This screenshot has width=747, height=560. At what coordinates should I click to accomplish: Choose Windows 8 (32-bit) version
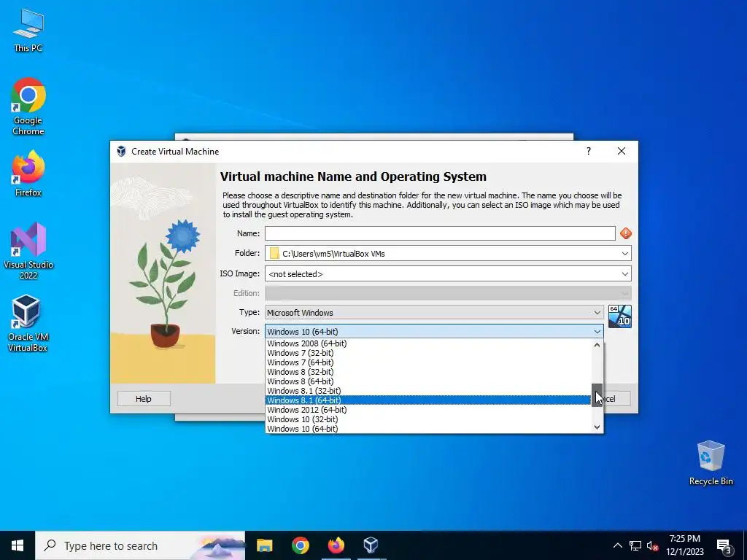(x=427, y=372)
